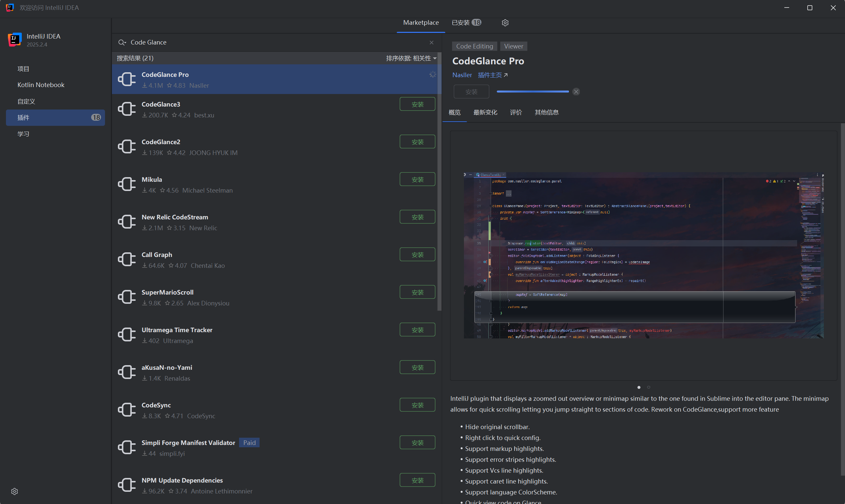The image size is (845, 504).
Task: Click the CodeGlance3 plugin icon
Action: pos(127,109)
